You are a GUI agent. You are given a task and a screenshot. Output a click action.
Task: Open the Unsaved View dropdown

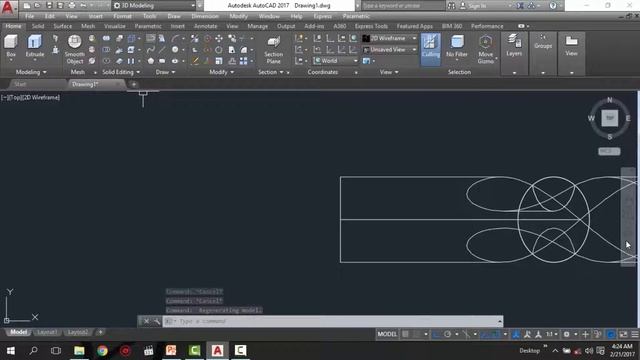click(x=390, y=50)
